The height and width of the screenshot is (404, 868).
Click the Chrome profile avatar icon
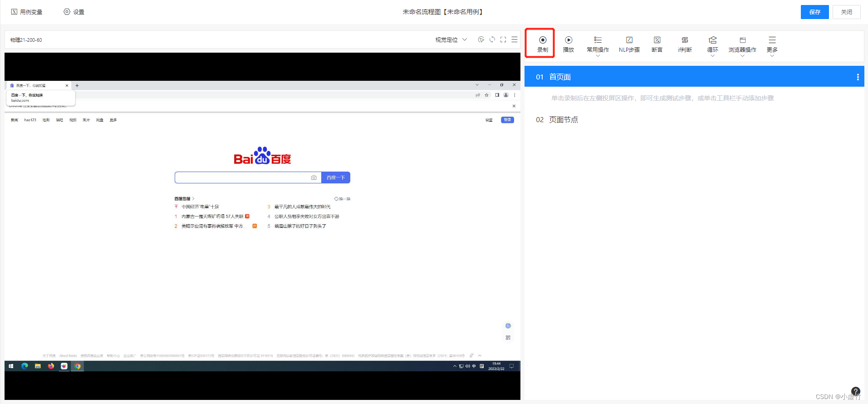click(x=506, y=95)
